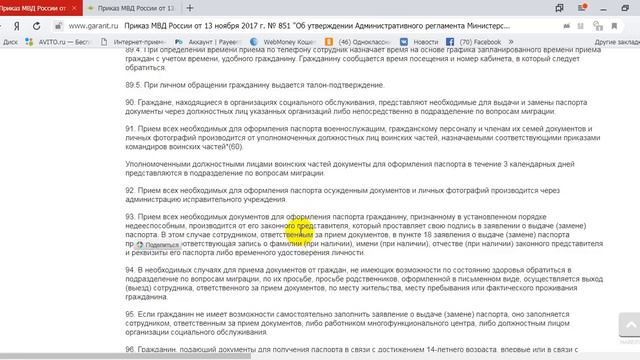The height and width of the screenshot is (360, 640).
Task: Click paragraph 91 about военнослужащим
Action: tap(362, 138)
